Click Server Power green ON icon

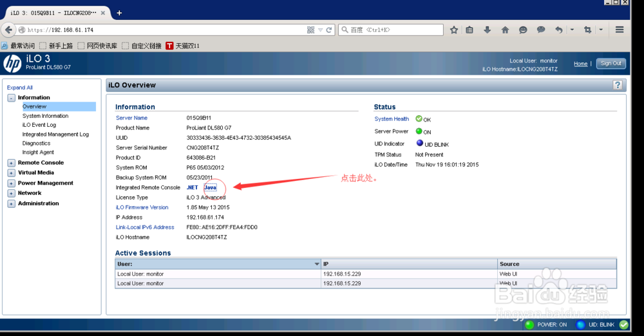pos(419,131)
